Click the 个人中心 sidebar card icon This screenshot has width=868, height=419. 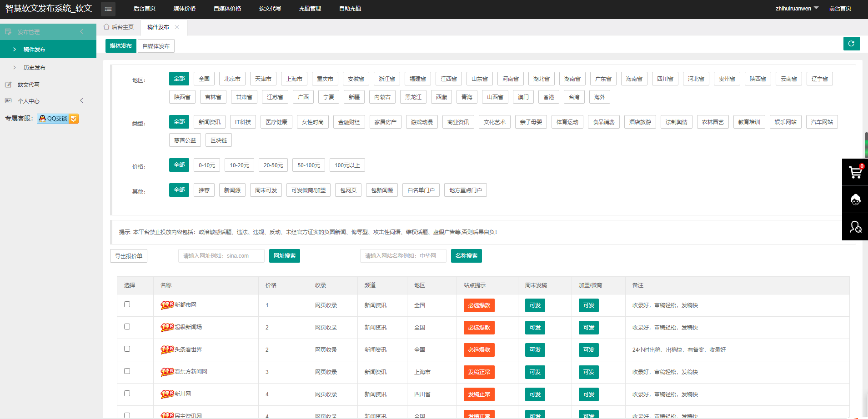(8, 101)
